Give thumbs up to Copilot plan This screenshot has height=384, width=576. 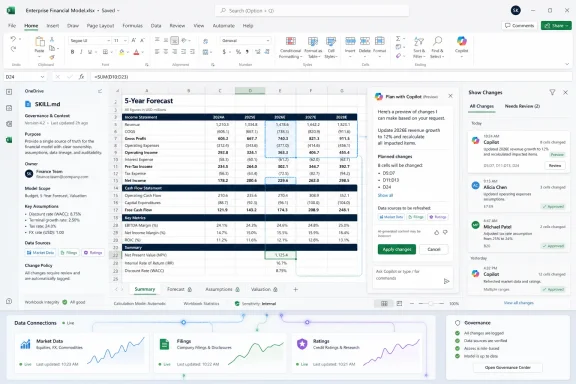(x=436, y=232)
